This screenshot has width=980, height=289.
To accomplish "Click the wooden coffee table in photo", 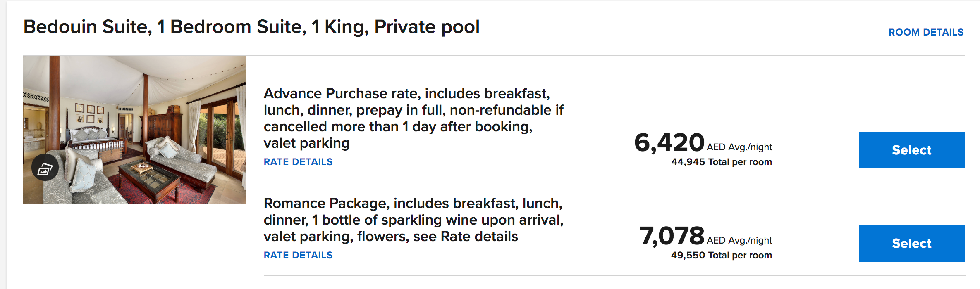I will click(x=149, y=178).
